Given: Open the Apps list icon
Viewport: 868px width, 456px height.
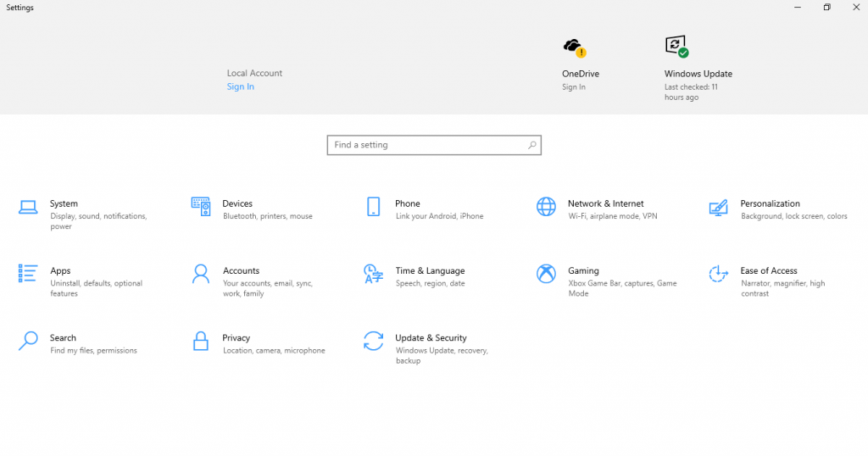Looking at the screenshot, I should click(x=28, y=274).
